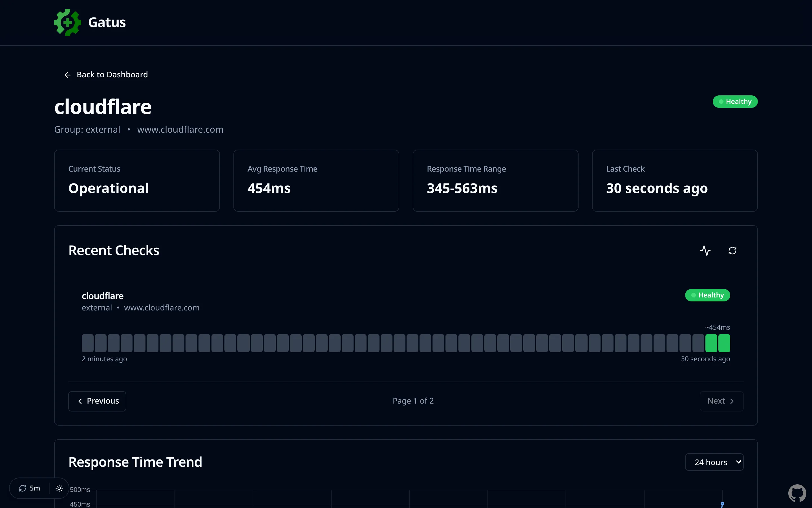Select the rightmost green check result bar
The height and width of the screenshot is (508, 812).
(x=724, y=343)
